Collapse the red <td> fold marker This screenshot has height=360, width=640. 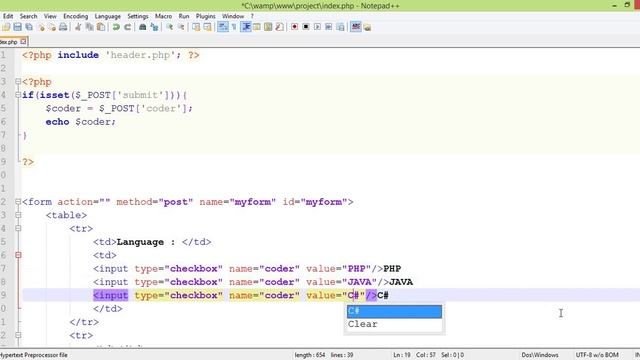(x=18, y=255)
